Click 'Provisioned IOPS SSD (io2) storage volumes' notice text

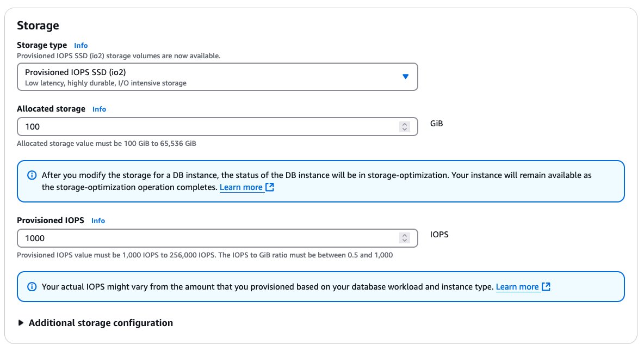pos(119,56)
